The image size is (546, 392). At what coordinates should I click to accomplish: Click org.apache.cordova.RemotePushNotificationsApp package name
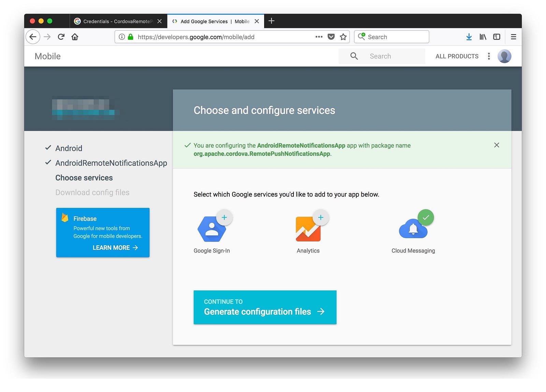pyautogui.click(x=262, y=154)
